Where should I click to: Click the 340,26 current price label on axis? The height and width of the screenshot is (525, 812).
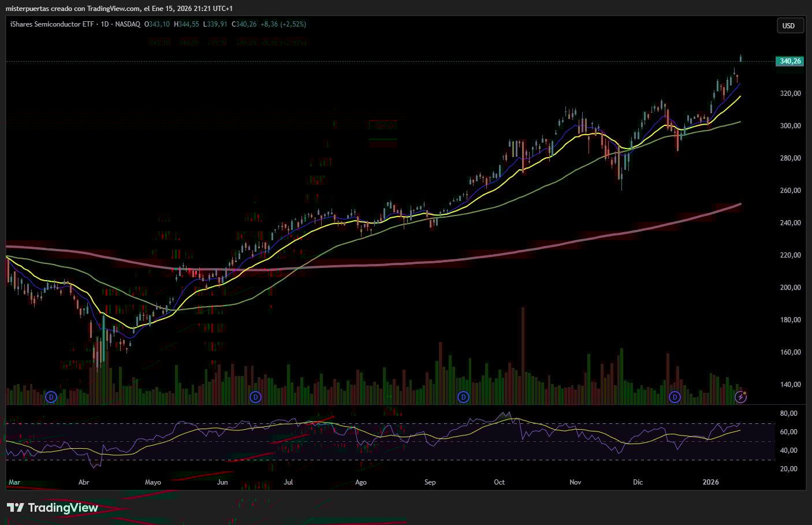[x=790, y=61]
